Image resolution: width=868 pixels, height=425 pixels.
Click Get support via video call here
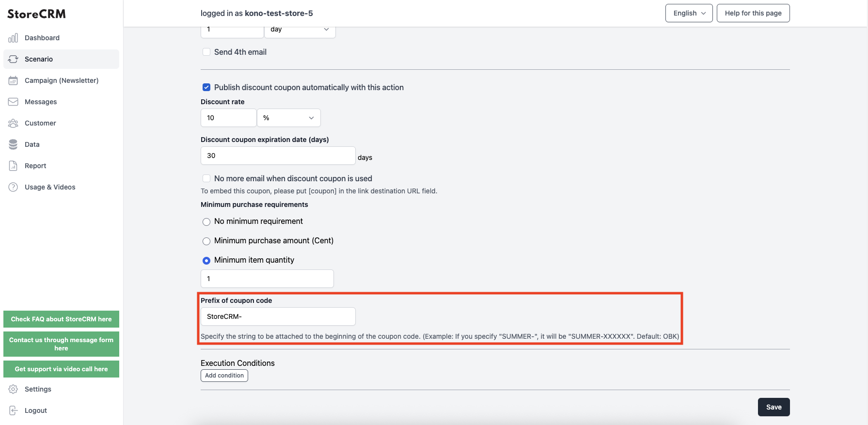61,369
